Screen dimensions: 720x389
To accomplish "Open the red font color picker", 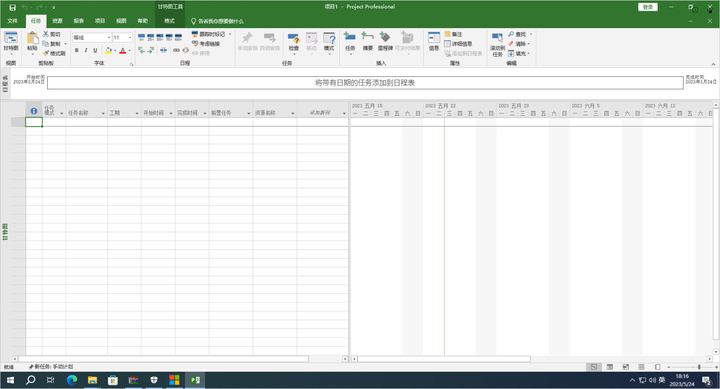I will [123, 50].
